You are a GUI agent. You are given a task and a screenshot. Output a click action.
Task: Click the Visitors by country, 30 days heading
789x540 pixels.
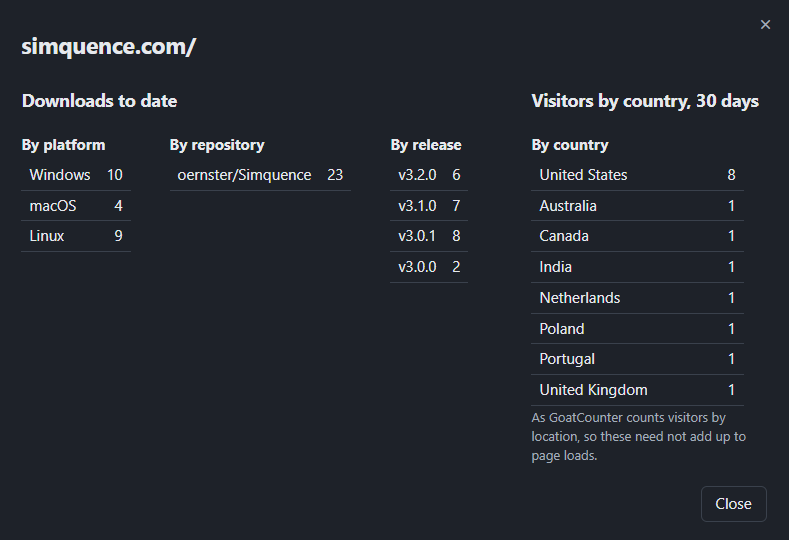(x=645, y=101)
